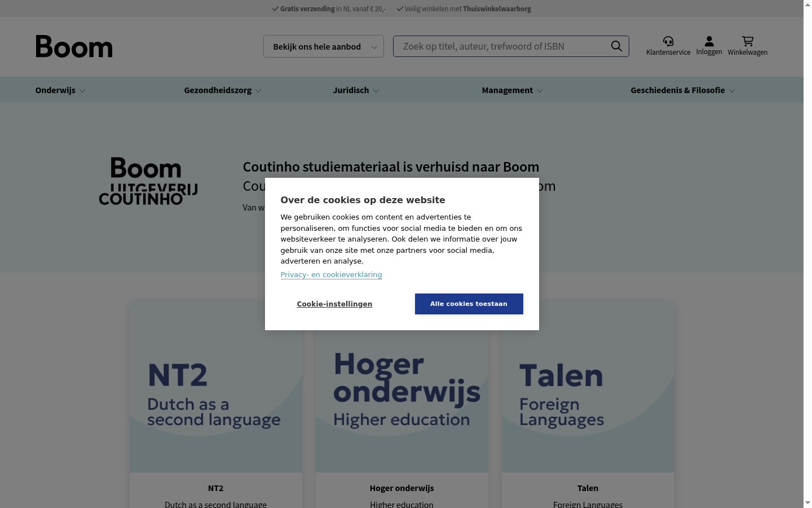Click the Inloggen person icon
This screenshot has width=812, height=508.
(x=709, y=41)
